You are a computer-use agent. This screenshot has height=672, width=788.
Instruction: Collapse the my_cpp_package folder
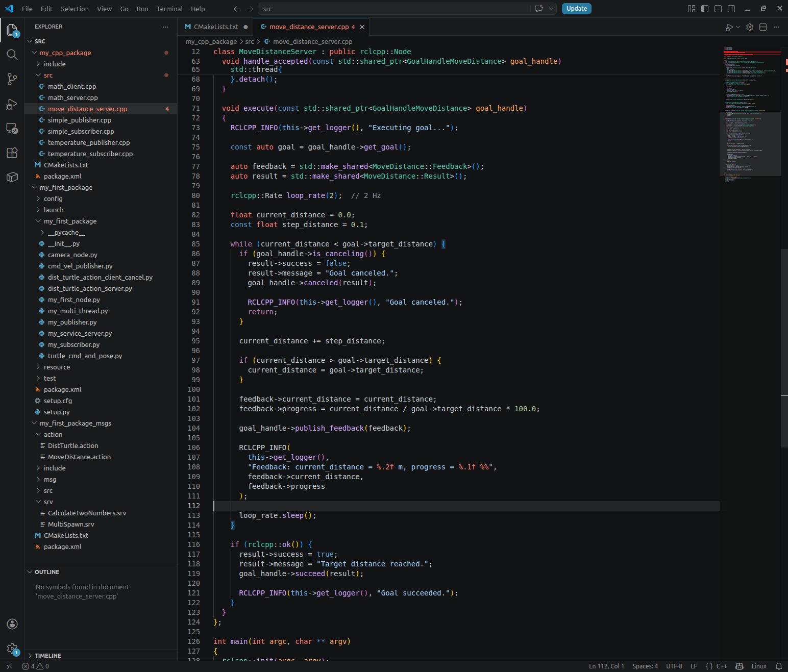34,53
